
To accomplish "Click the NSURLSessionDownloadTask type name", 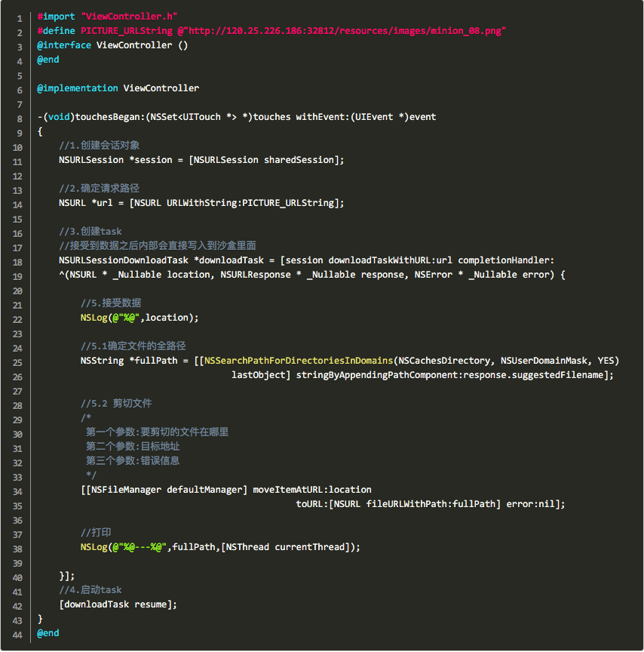I will (124, 260).
